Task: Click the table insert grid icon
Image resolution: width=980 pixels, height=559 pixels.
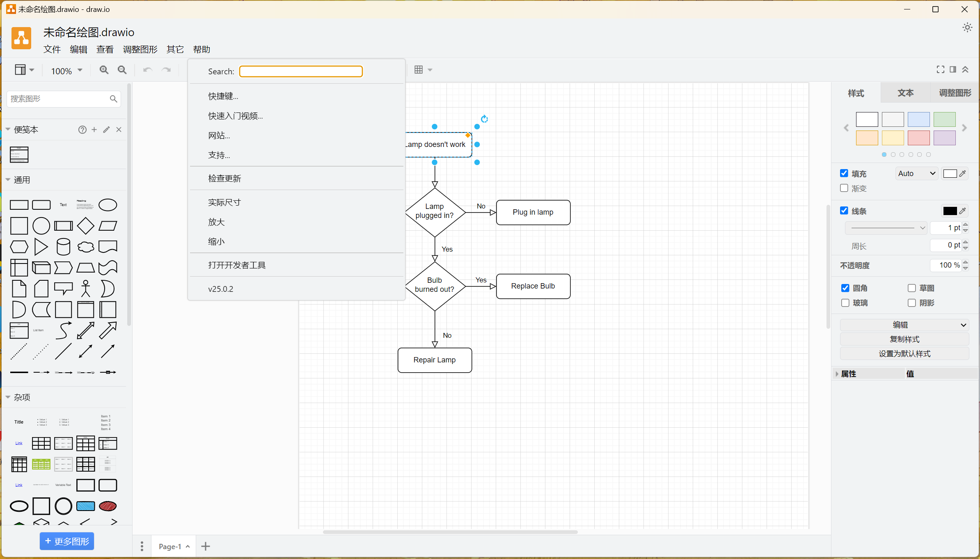Action: point(419,70)
